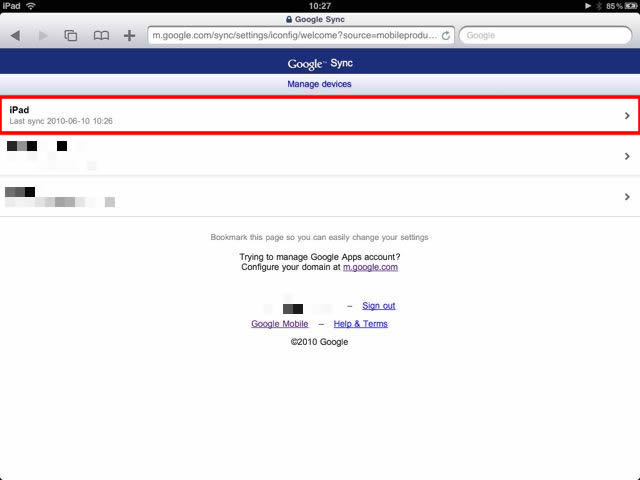Viewport: 640px width, 480px height.
Task: Expand third blurred device chevron
Action: pos(627,197)
